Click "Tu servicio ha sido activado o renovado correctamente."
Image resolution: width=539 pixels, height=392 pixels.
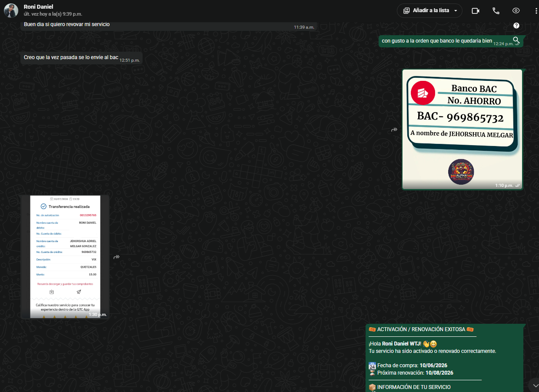click(432, 351)
